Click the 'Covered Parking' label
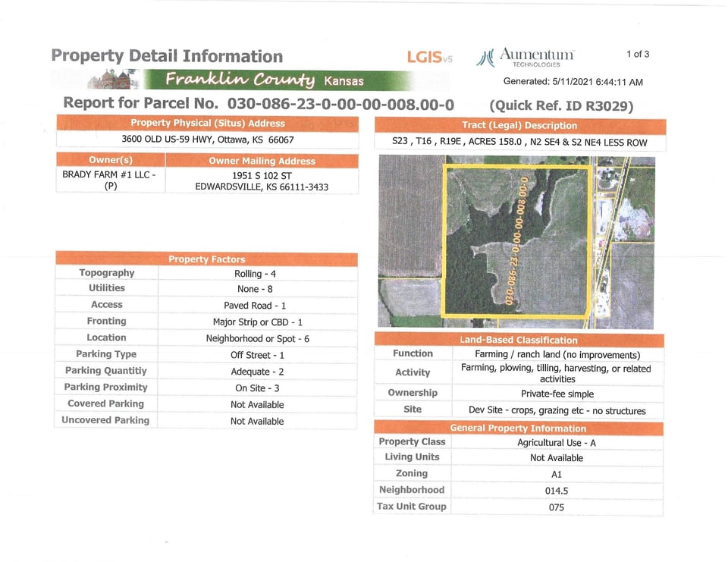Image resolution: width=728 pixels, height=562 pixels. (x=106, y=403)
